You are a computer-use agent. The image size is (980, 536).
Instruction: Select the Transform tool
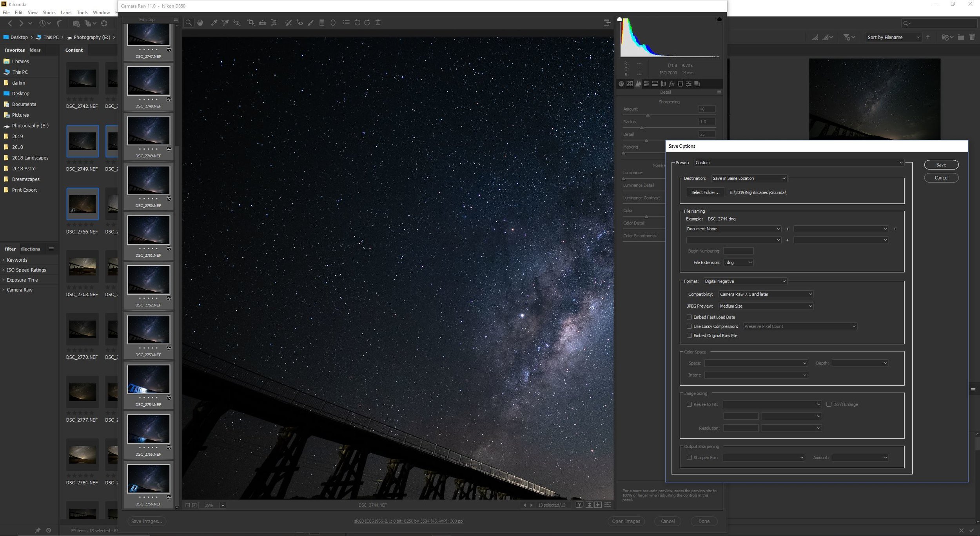click(x=274, y=23)
